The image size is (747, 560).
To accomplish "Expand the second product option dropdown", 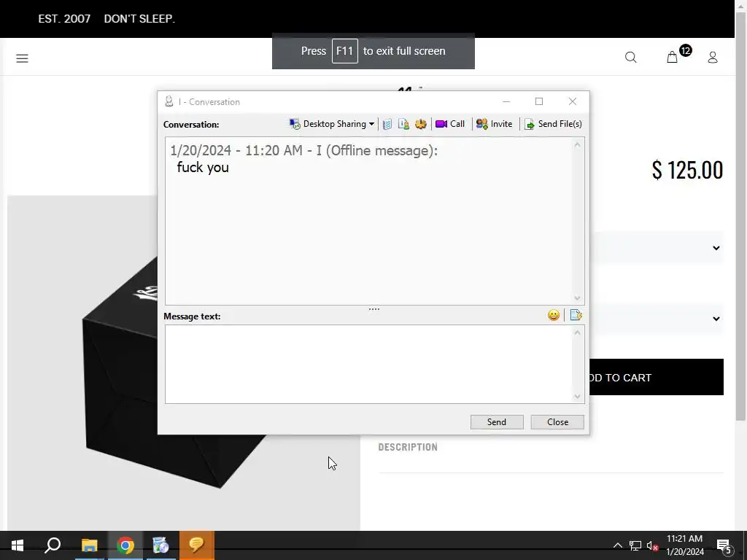I will click(x=716, y=319).
